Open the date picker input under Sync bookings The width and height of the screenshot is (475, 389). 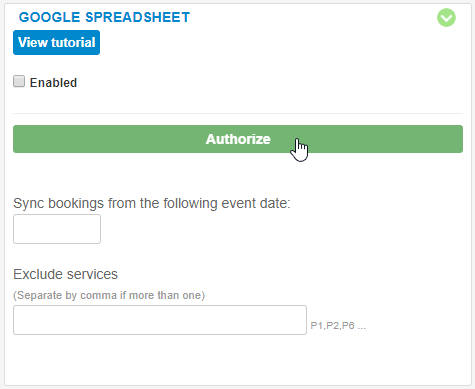(57, 229)
